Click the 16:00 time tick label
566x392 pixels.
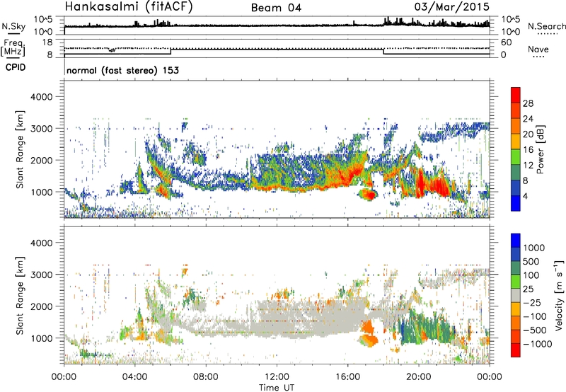tap(347, 377)
